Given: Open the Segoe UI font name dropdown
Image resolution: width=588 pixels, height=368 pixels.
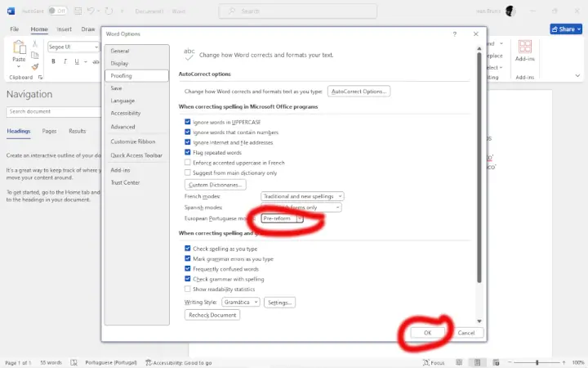Looking at the screenshot, I should 96,47.
